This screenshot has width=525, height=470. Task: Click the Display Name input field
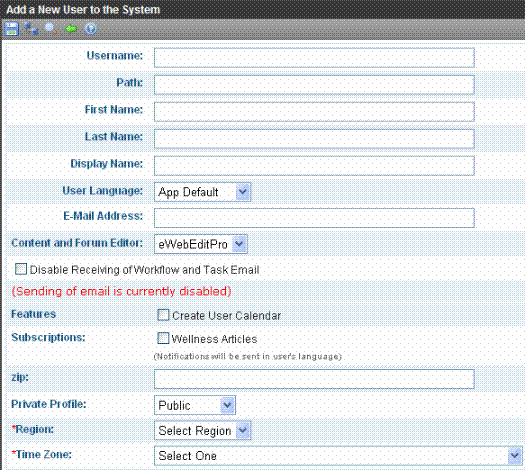click(x=314, y=166)
